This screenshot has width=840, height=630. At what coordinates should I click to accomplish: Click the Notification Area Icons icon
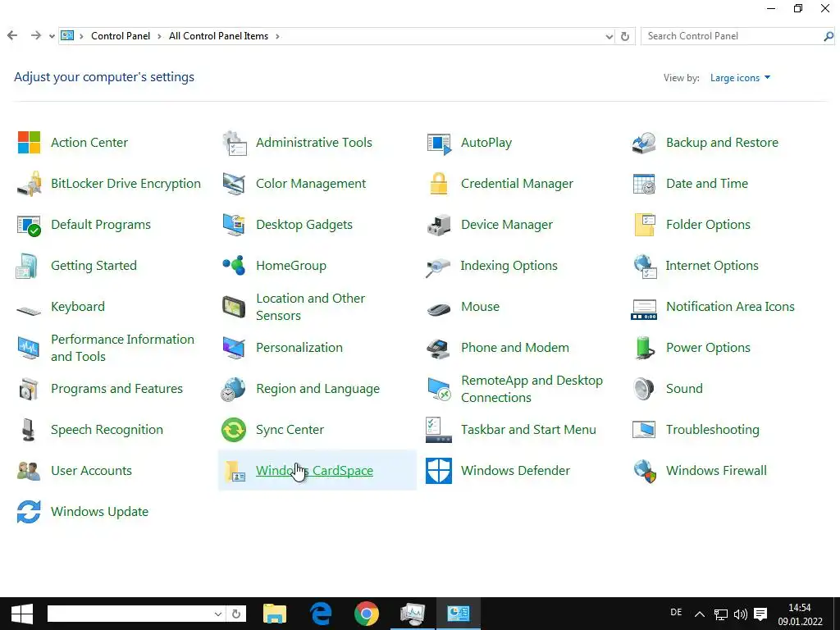(x=644, y=309)
